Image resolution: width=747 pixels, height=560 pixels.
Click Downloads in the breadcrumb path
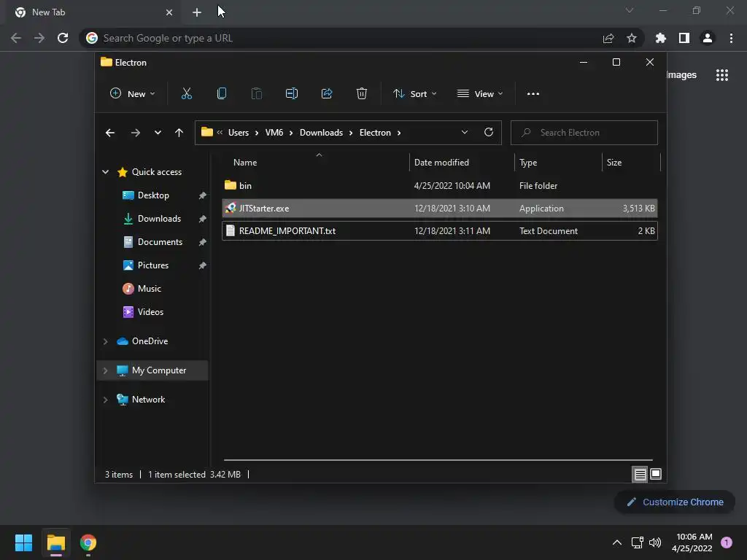click(x=321, y=133)
